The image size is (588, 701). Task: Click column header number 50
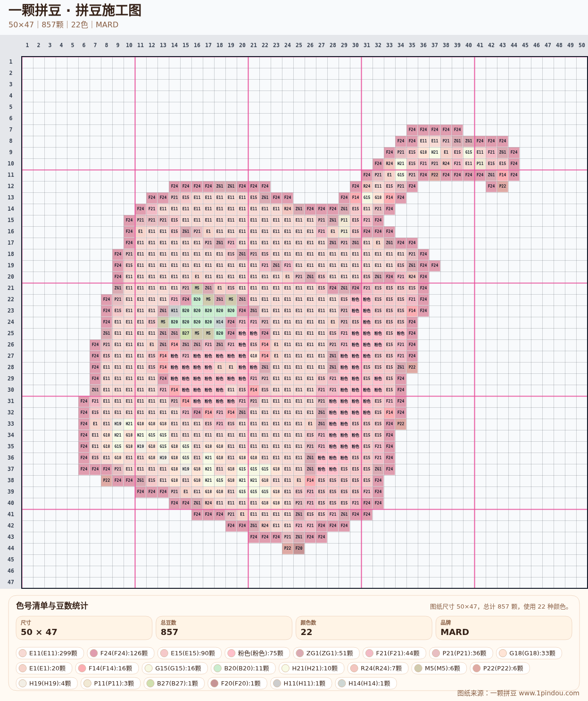tap(582, 45)
